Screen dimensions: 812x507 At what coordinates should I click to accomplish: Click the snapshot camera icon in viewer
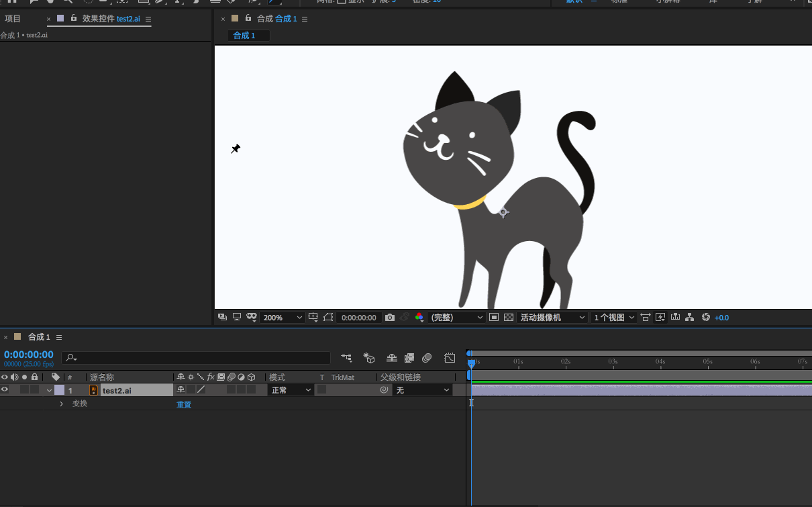click(x=390, y=318)
